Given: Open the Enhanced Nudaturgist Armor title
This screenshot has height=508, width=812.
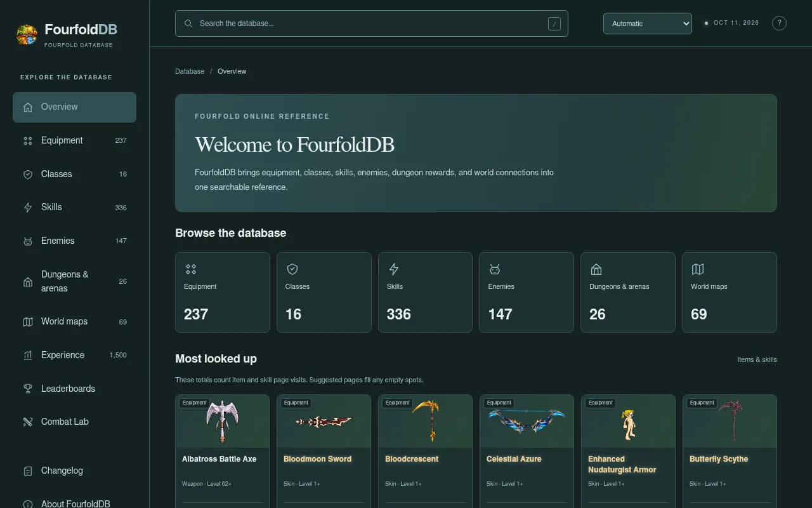Looking at the screenshot, I should (622, 464).
